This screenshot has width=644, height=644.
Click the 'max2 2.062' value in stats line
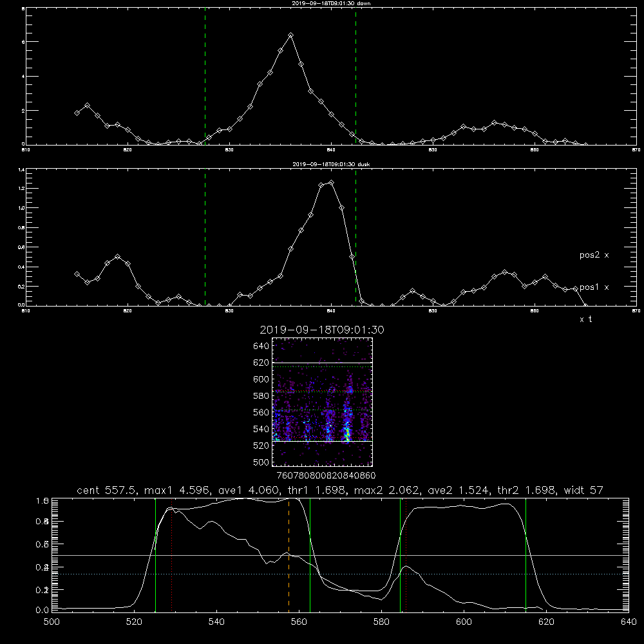coord(387,490)
